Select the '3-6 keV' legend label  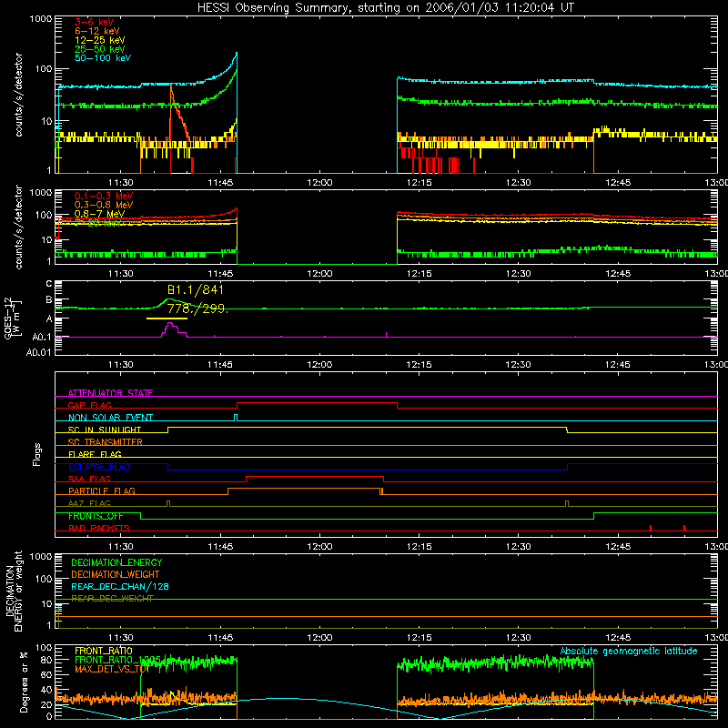(x=95, y=22)
